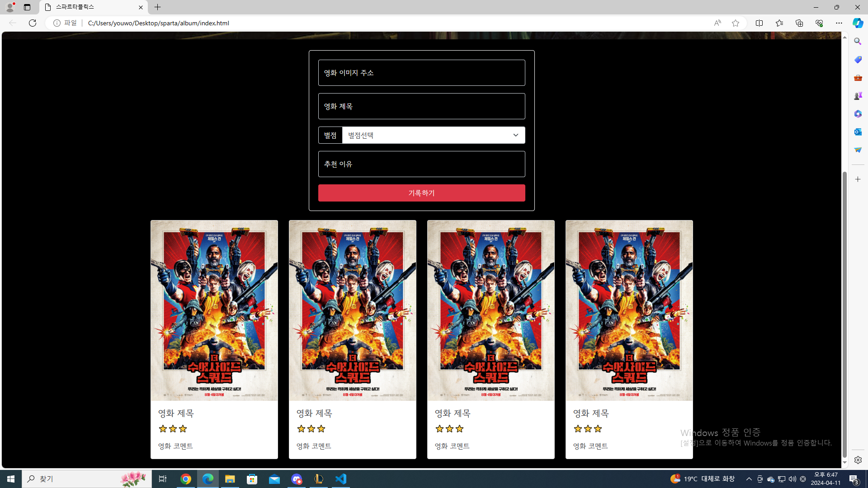Open the taskbar search box 찾기
868x488 pixels.
[87, 479]
